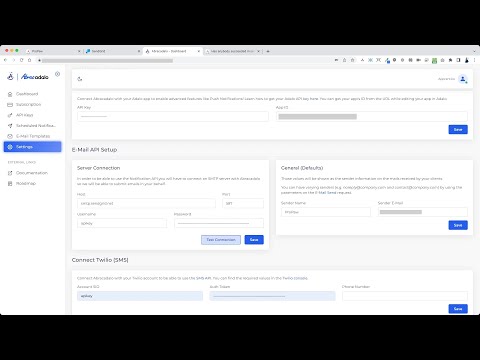Screen dimensions: 480x360
Task: Click the Server Connection card title
Action: tap(98, 168)
